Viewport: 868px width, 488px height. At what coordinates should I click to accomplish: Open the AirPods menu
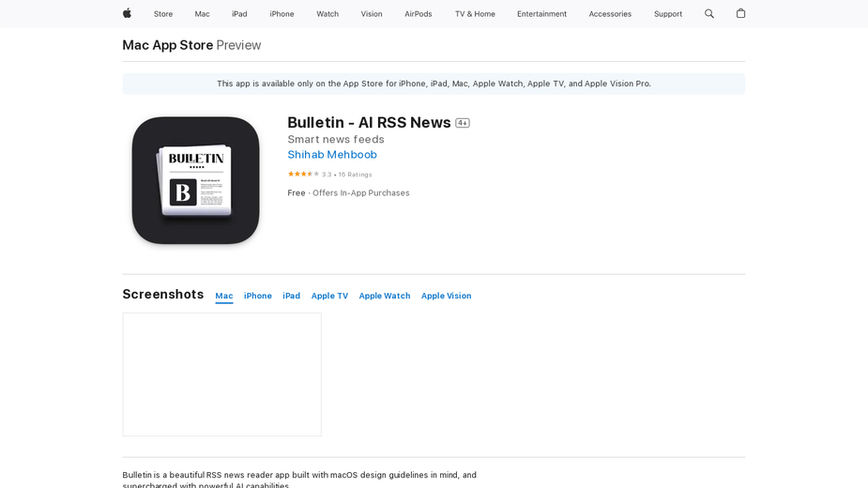coord(418,14)
